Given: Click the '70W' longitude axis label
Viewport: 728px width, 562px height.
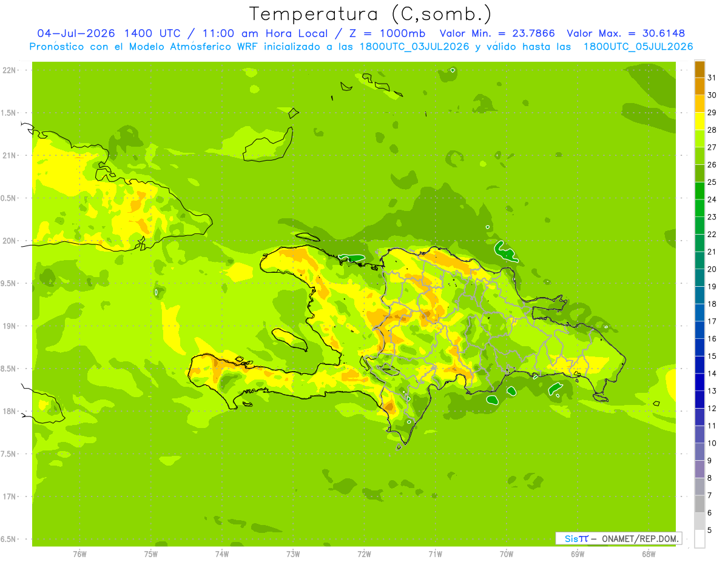Looking at the screenshot, I should [506, 554].
